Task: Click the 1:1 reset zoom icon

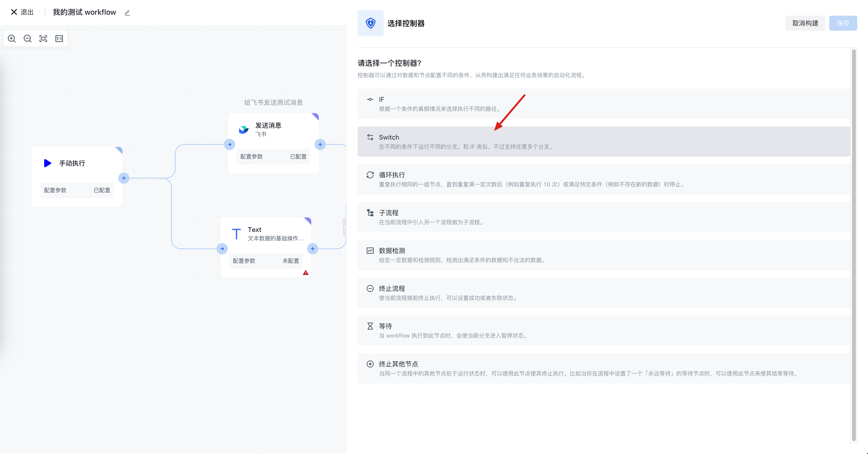Action: [59, 38]
